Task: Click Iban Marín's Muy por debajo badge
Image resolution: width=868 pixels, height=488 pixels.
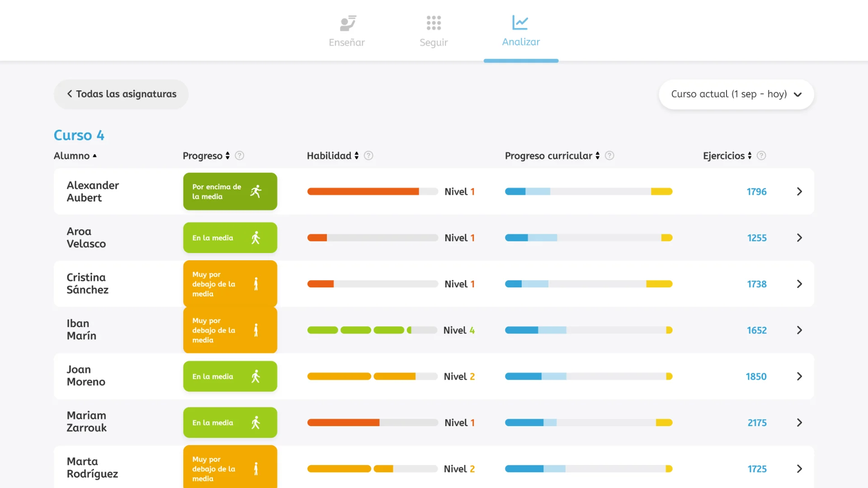Action: click(x=230, y=330)
